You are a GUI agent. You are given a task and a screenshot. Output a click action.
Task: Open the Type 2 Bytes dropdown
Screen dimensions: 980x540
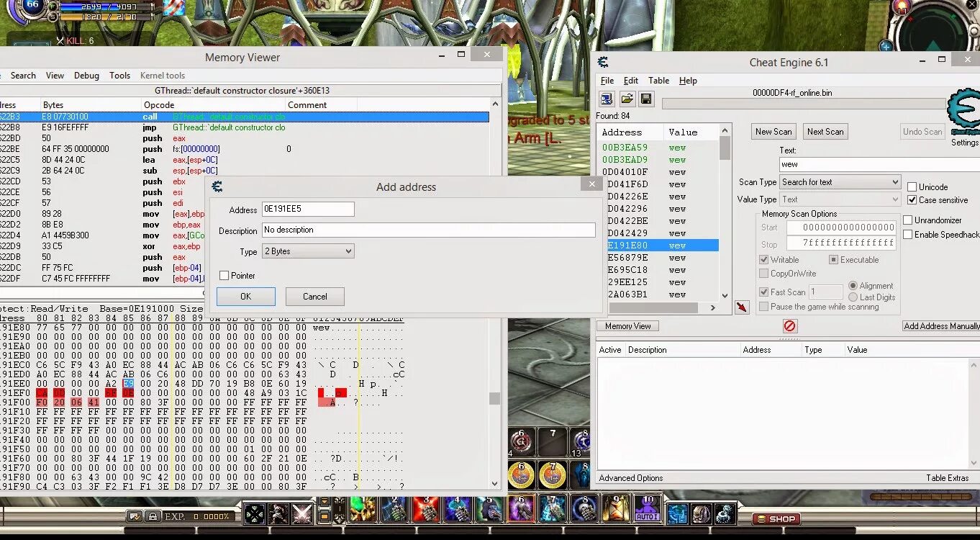309,251
